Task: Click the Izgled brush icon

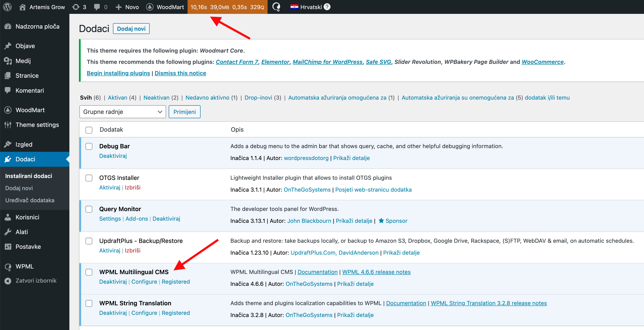Action: [x=8, y=144]
